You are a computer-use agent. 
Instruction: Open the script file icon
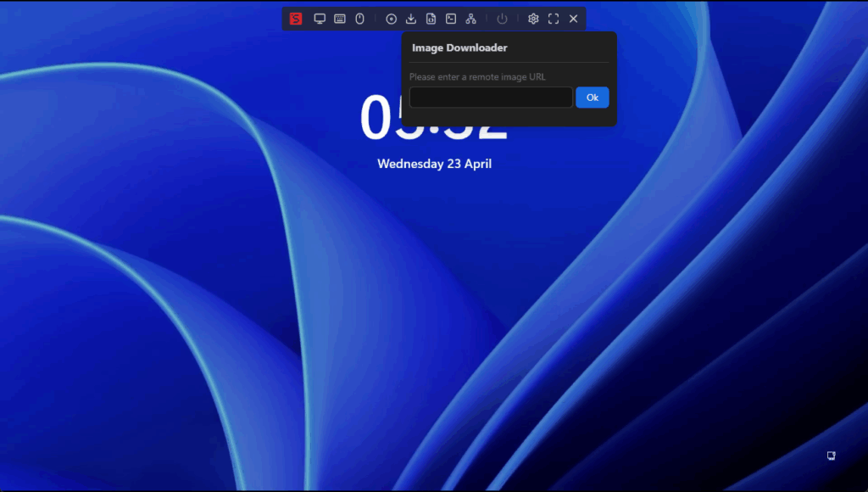[431, 19]
